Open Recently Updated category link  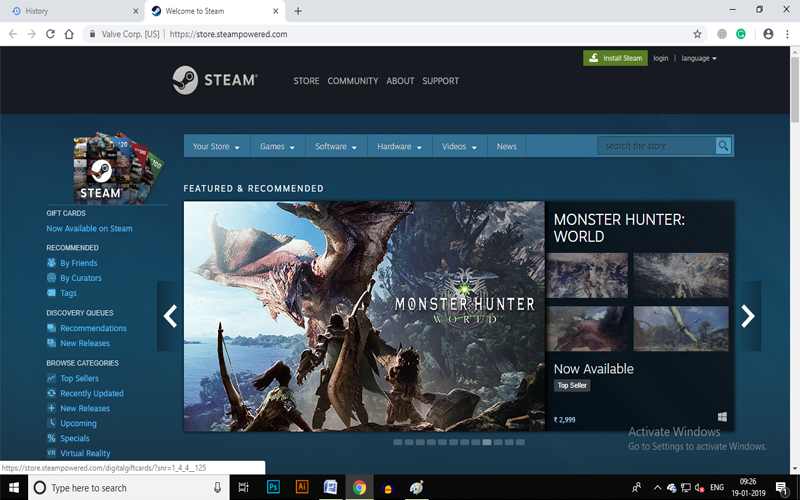(x=91, y=393)
